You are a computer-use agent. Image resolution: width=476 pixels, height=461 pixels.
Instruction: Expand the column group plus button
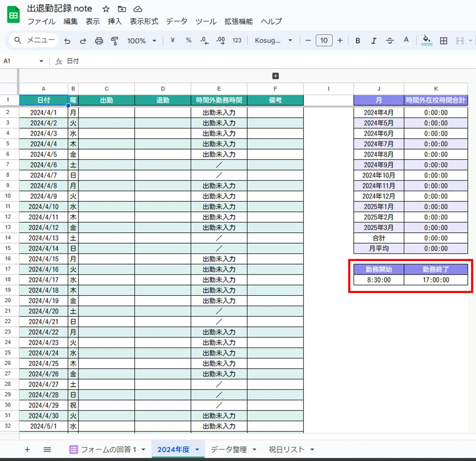(275, 76)
